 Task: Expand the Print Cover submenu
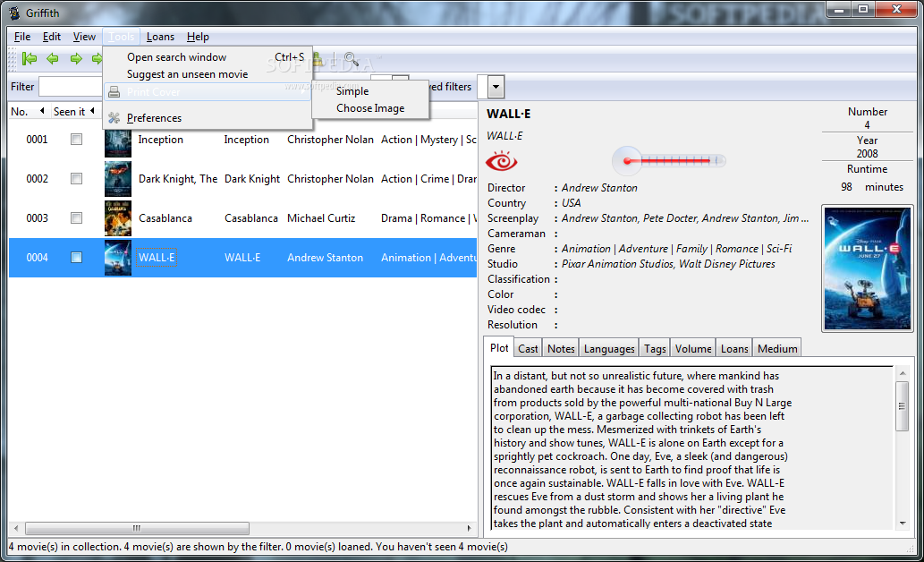(208, 92)
